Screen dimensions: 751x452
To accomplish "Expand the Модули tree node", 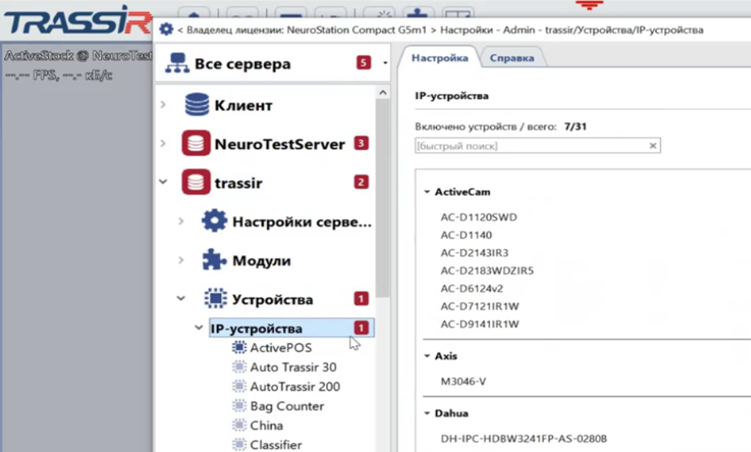I will click(181, 260).
